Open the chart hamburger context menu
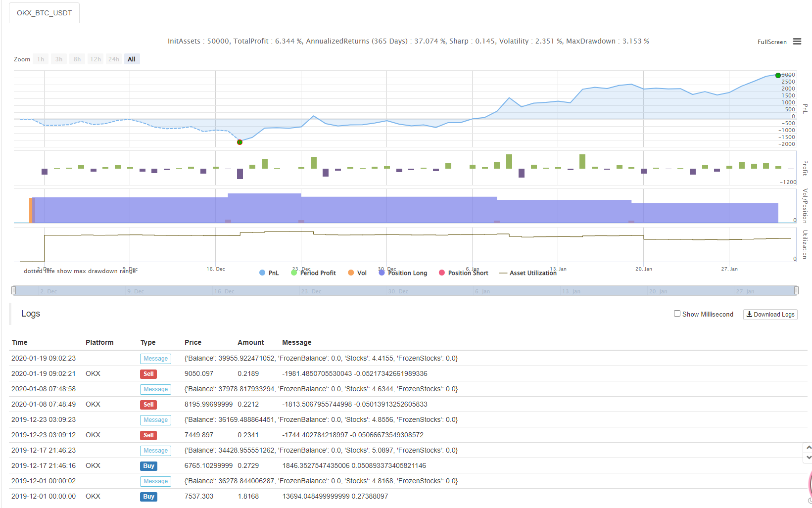 [797, 42]
